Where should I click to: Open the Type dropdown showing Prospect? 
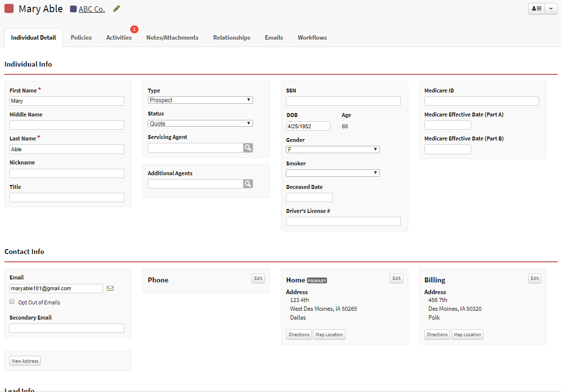[x=200, y=100]
